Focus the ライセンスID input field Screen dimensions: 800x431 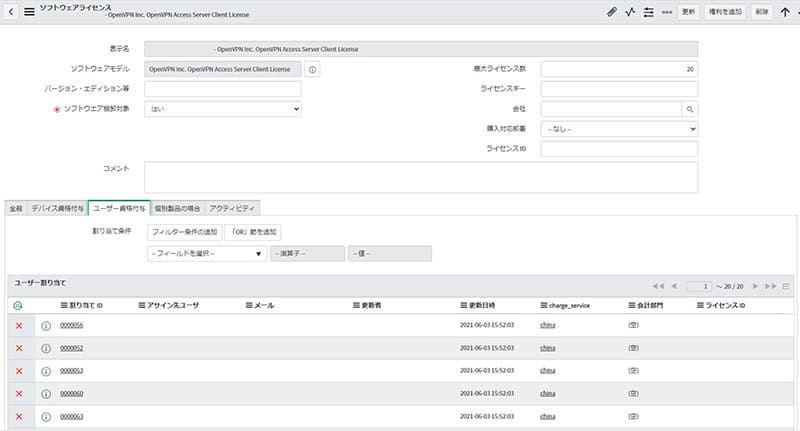click(x=619, y=149)
